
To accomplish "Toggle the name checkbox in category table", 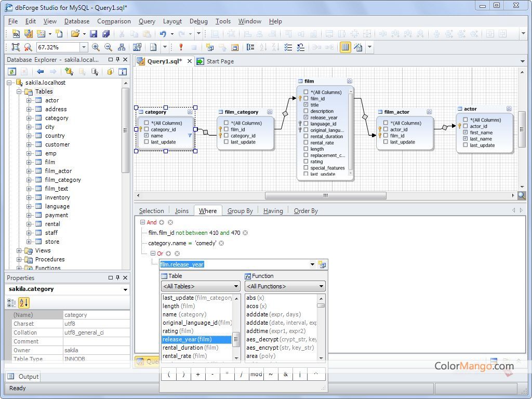I will point(146,136).
